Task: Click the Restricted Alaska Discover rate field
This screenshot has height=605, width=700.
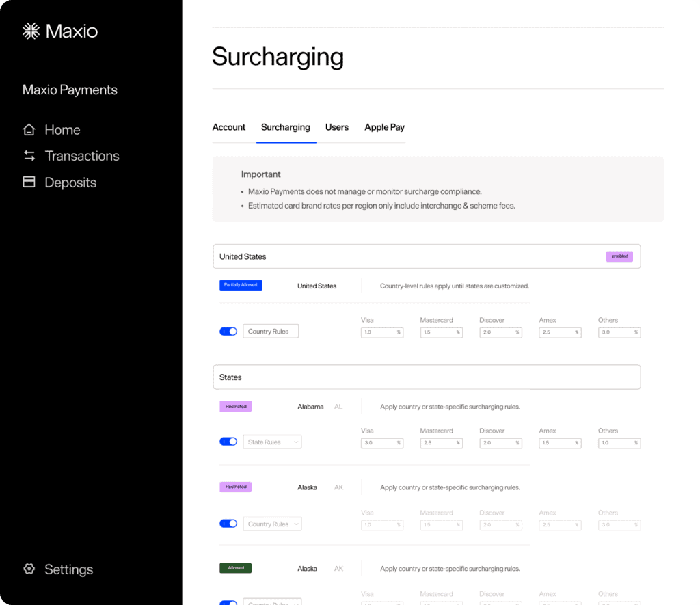Action: point(501,525)
